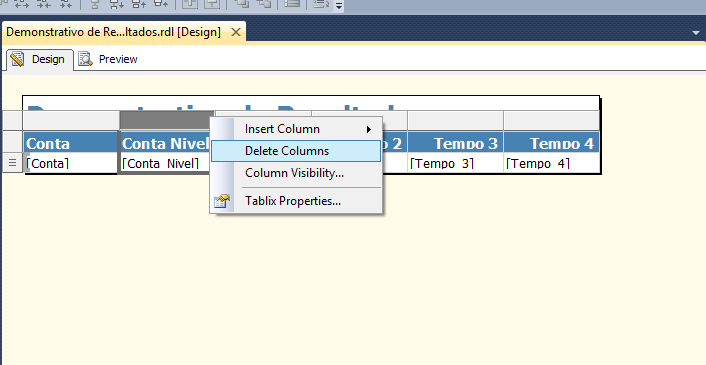The height and width of the screenshot is (365, 706).
Task: Click the increase vertical spacing toolbar icon
Action: [116, 4]
